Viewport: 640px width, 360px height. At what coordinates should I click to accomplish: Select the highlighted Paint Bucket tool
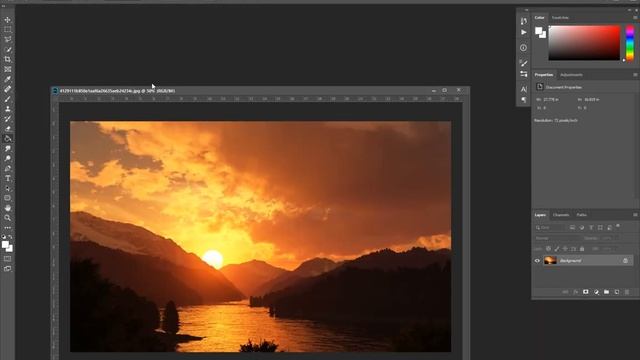[7, 139]
